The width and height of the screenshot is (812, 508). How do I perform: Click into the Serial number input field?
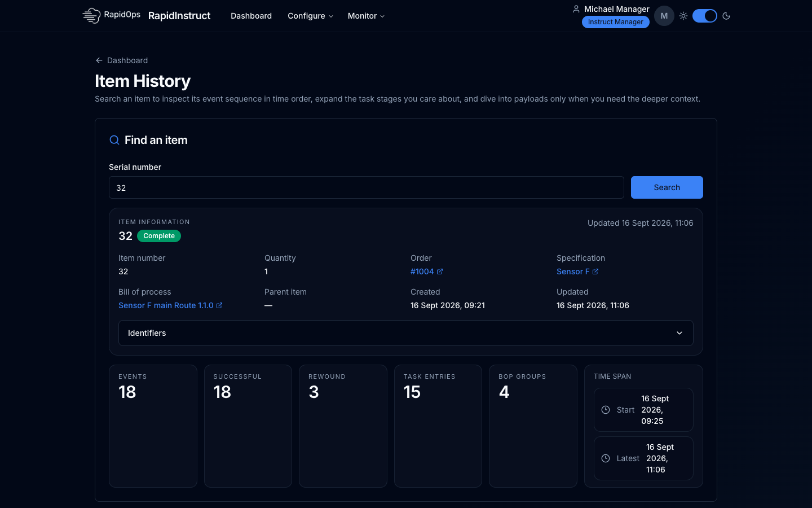[x=367, y=187]
